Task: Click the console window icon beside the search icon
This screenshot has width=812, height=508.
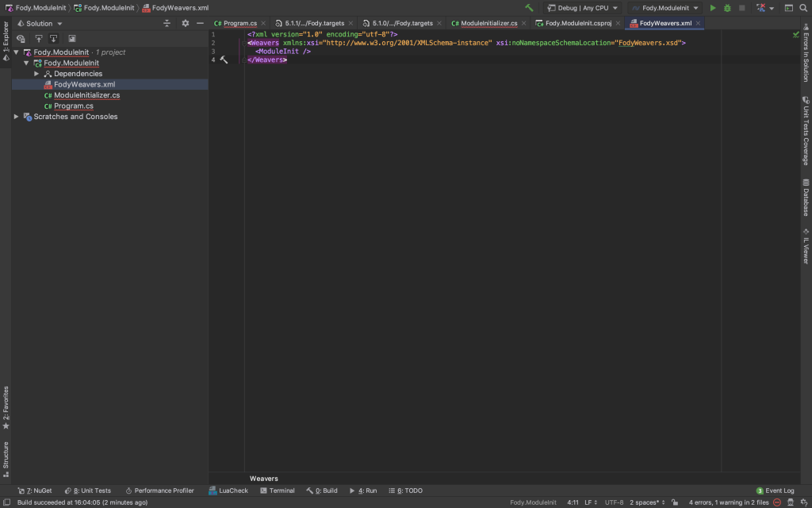Action: 789,8
